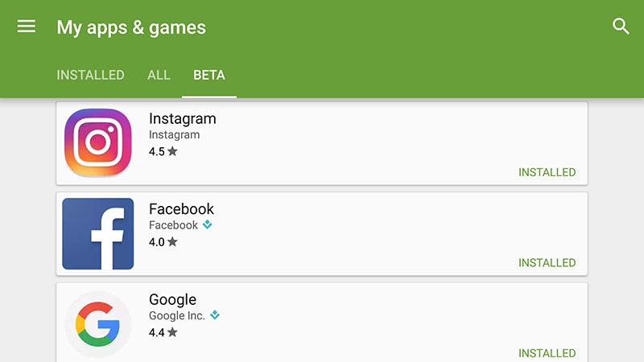Click the My apps & games heading
Image resolution: width=644 pixels, height=362 pixels.
pyautogui.click(x=131, y=28)
